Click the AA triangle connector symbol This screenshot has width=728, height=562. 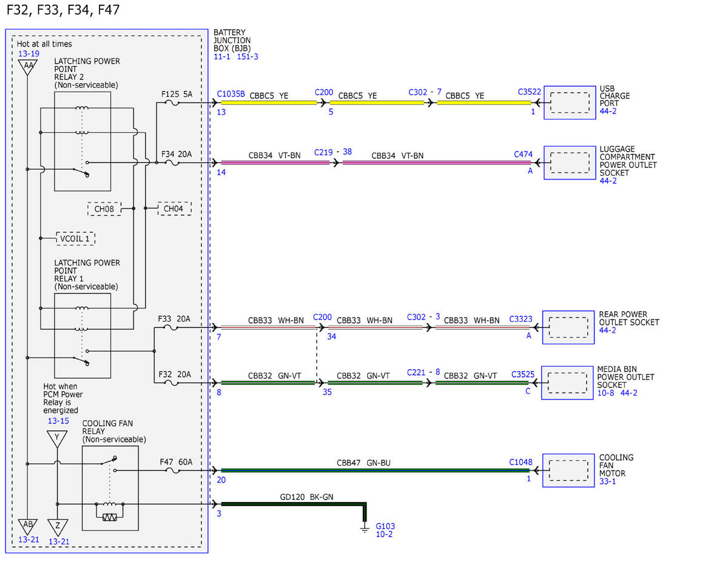pyautogui.click(x=27, y=67)
